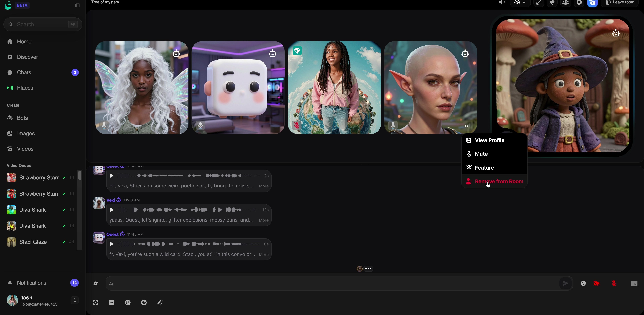Viewport: 644px width, 315px height.
Task: Send the chat message
Action: (566, 283)
